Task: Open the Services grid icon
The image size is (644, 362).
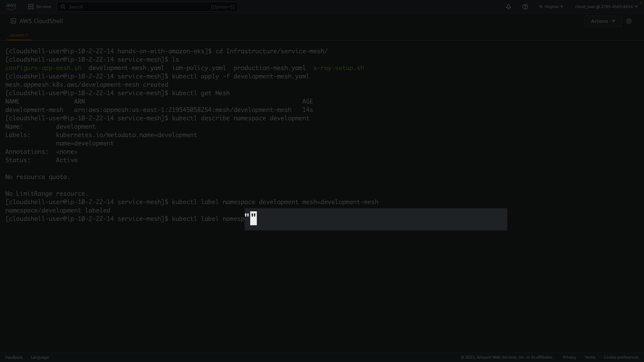Action: coord(31,7)
